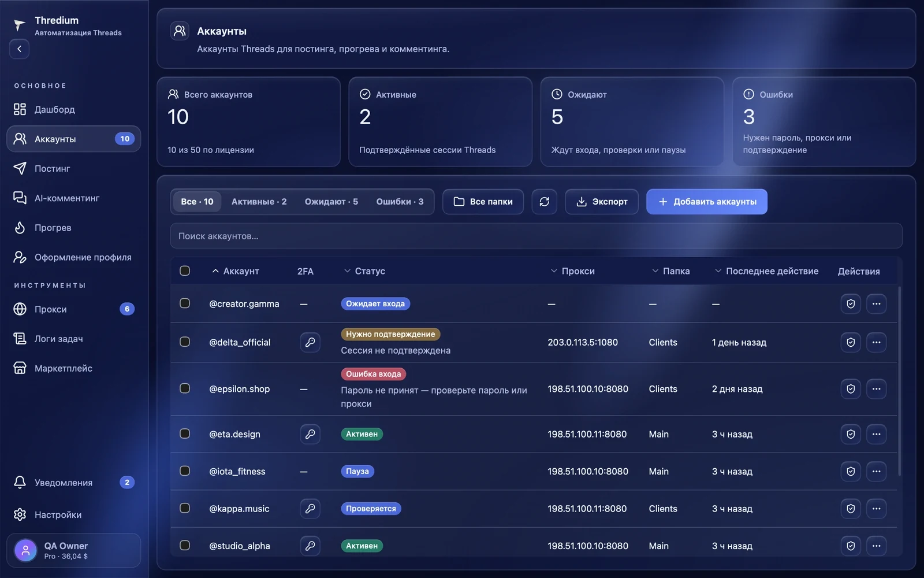The width and height of the screenshot is (924, 578).
Task: Open the more actions menu for @studio_alpha
Action: pos(876,546)
